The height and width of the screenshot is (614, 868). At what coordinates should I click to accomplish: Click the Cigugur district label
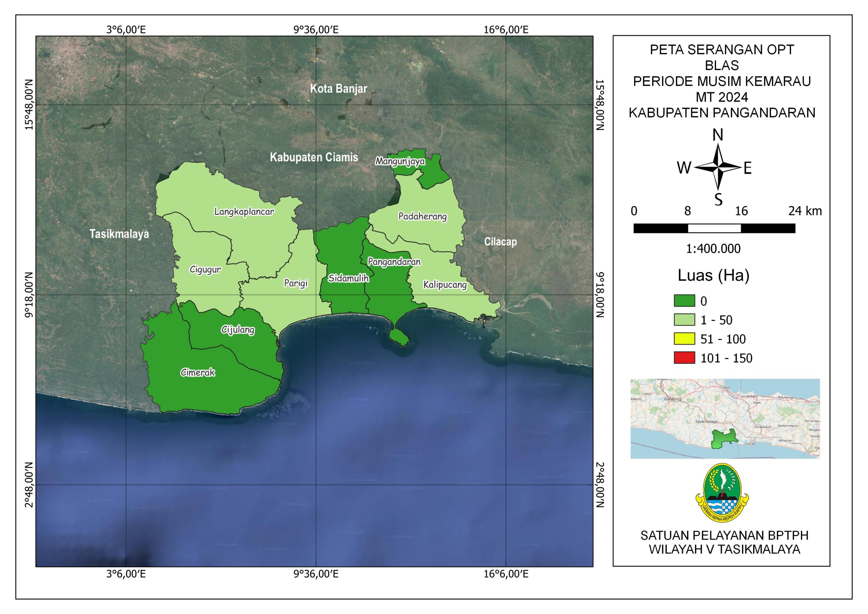[205, 270]
